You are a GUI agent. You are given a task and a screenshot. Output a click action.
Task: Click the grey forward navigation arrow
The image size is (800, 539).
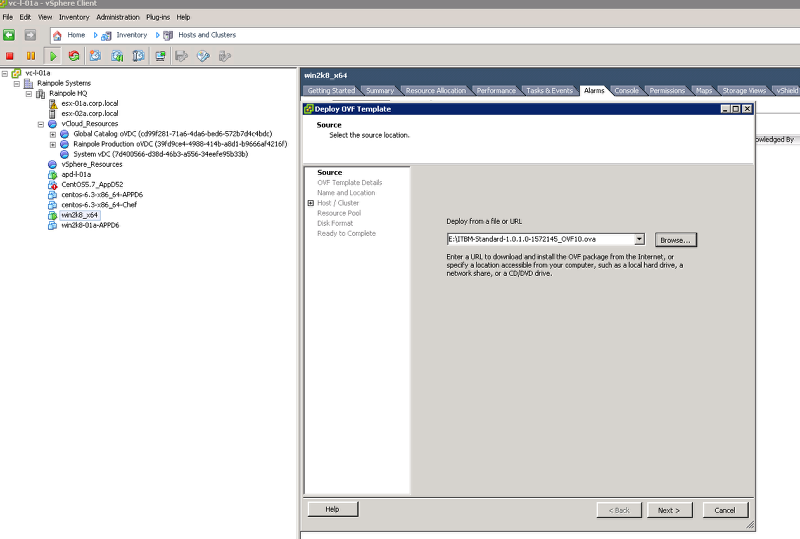click(x=30, y=35)
